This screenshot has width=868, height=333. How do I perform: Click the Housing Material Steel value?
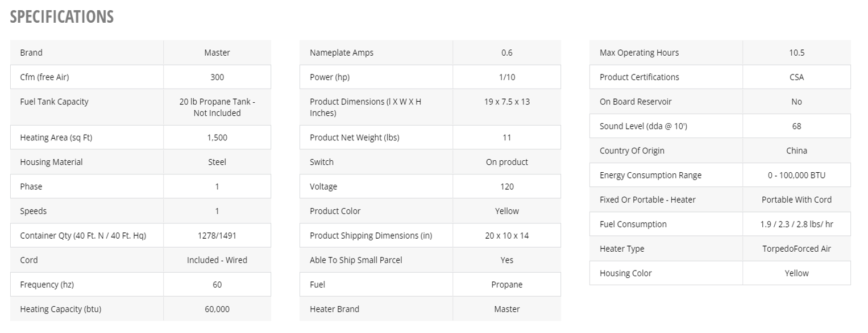click(217, 162)
